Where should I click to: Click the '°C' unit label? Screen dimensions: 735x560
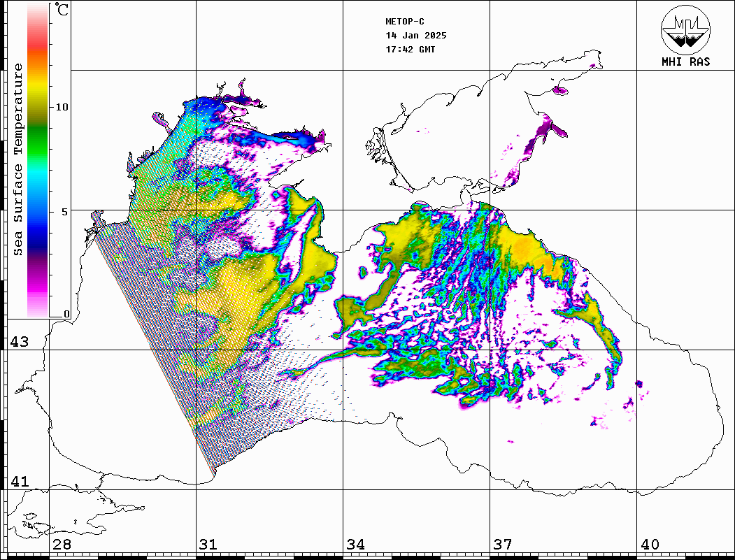tap(62, 9)
